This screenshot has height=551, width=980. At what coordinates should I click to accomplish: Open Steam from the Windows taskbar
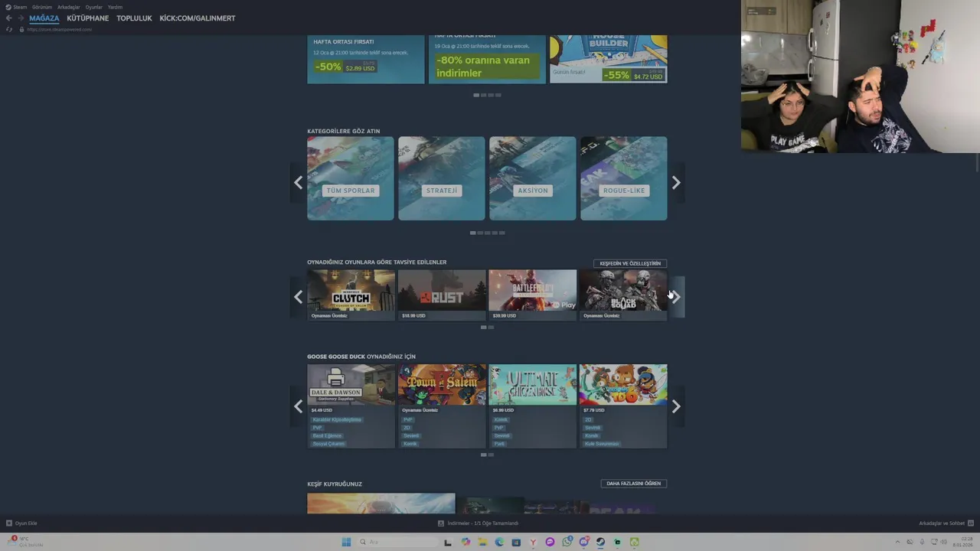pos(600,542)
